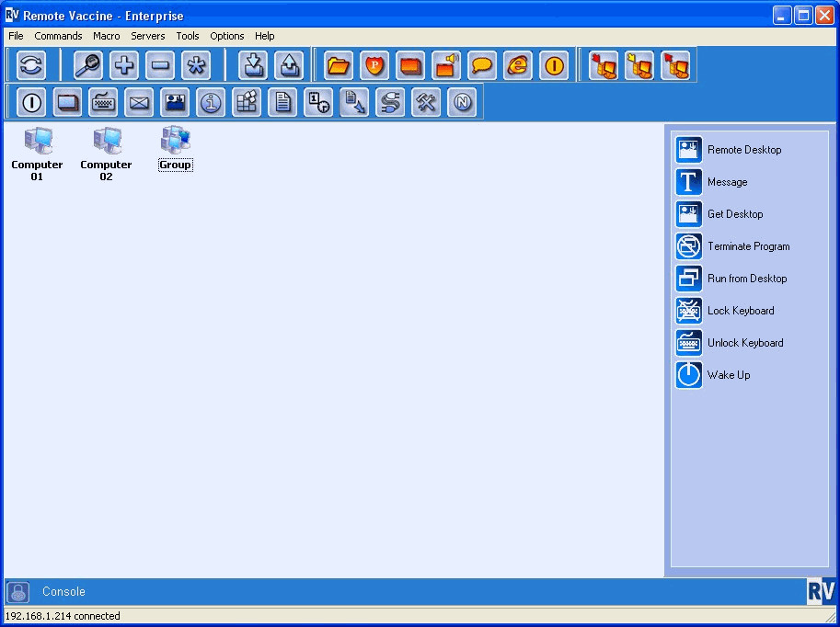
Task: Click the orange Internet Explorer icon
Action: (518, 65)
